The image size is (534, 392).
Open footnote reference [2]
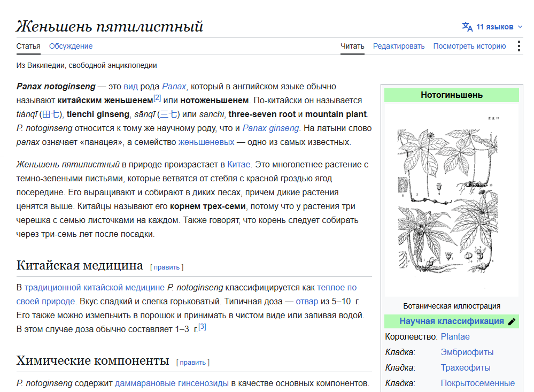(x=157, y=98)
